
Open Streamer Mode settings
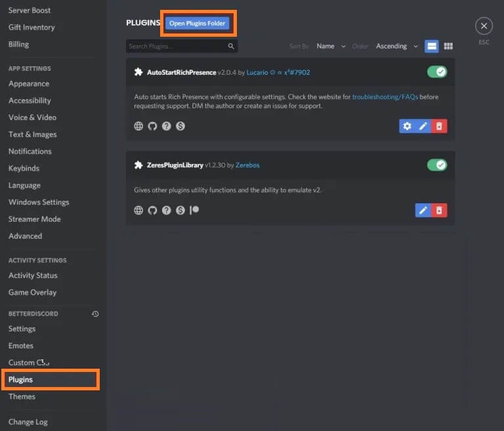[34, 219]
